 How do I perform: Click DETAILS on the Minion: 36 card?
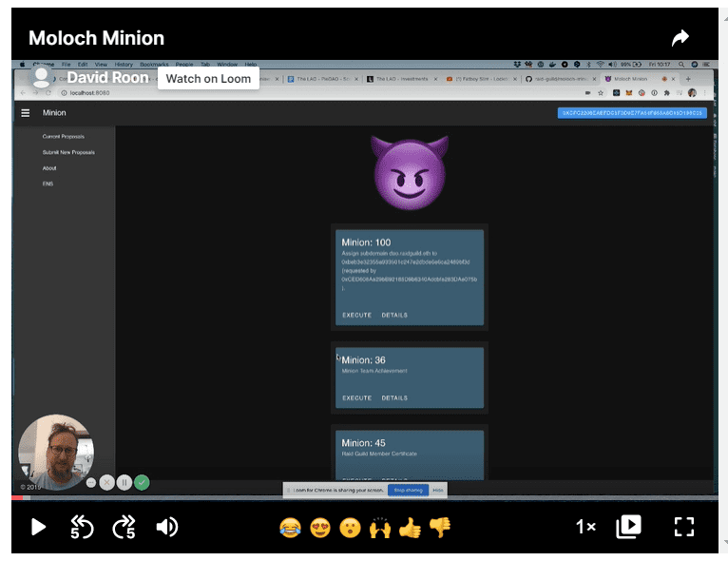pos(394,398)
